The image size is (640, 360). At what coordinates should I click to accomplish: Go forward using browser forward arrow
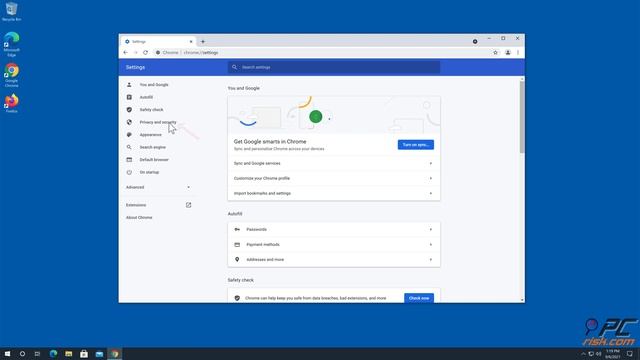tap(136, 53)
